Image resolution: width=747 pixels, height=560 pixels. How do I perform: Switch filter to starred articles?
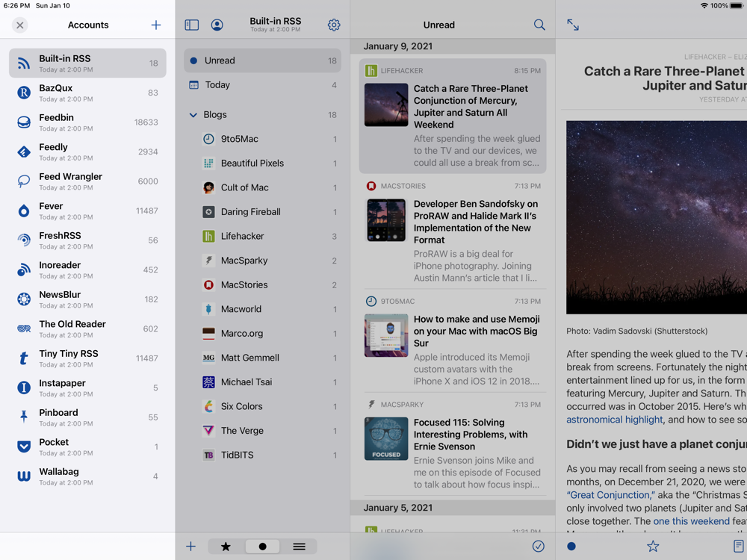226,547
